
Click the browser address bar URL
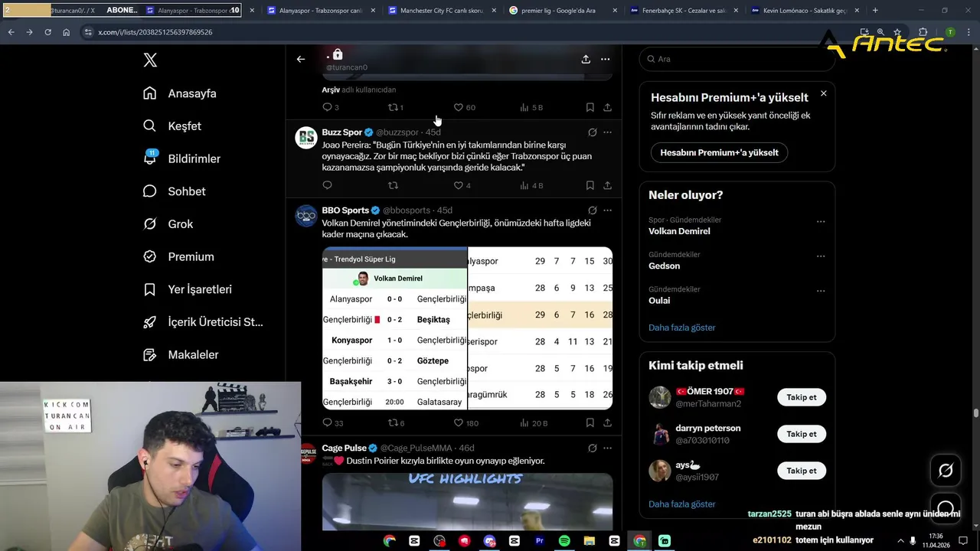(155, 32)
